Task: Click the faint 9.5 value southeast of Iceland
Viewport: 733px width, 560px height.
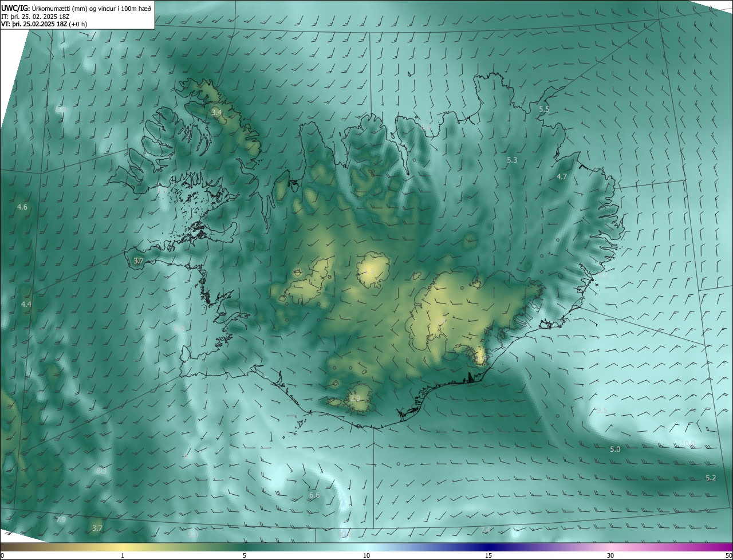Action: pos(602,411)
